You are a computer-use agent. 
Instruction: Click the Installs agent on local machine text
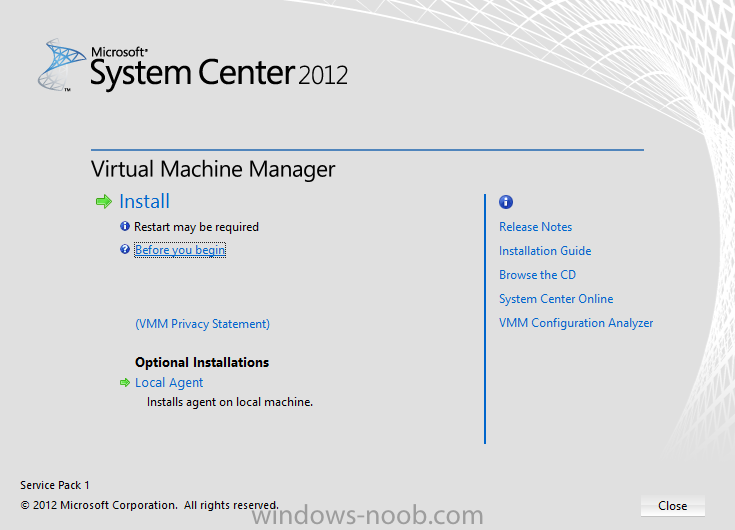point(230,402)
